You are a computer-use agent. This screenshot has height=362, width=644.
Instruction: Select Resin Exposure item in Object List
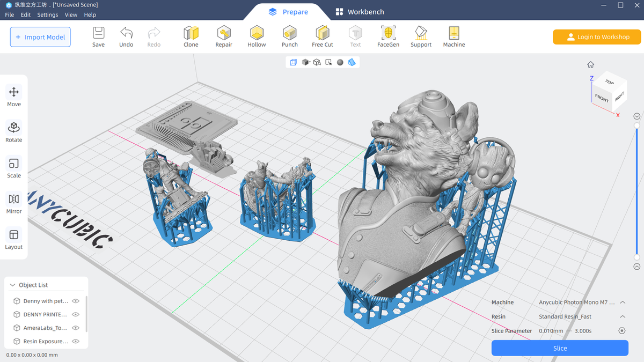[46, 341]
